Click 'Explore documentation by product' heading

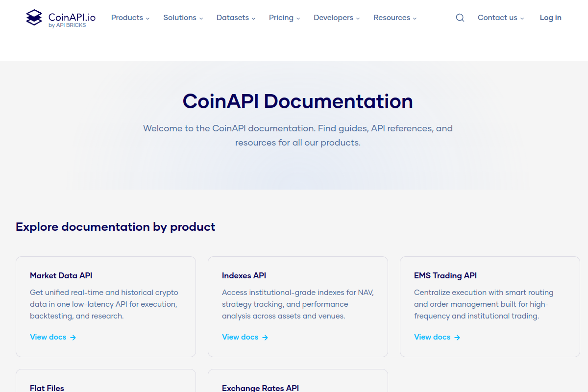[116, 227]
